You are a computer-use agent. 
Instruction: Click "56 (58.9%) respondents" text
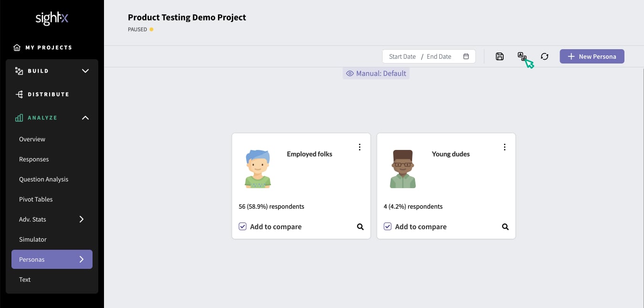[271, 206]
